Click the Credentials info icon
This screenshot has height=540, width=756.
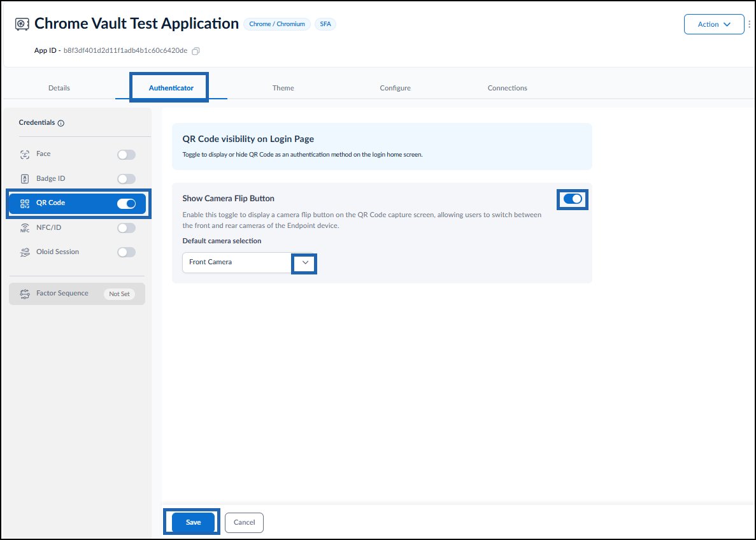[61, 123]
